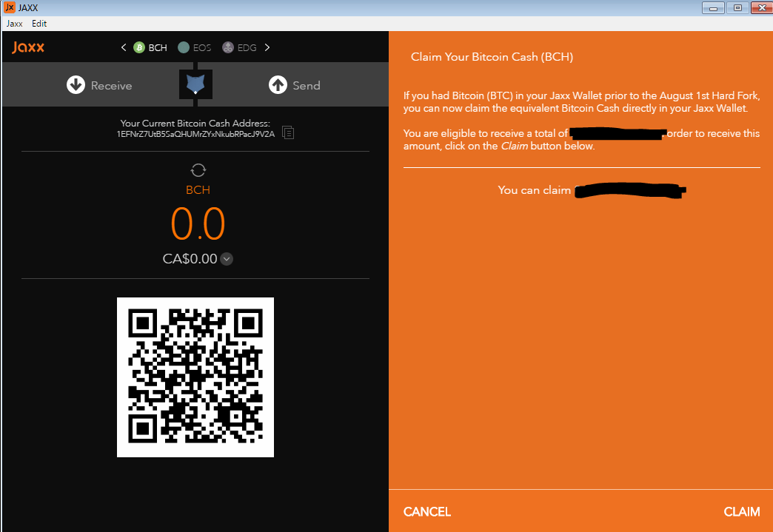Click the ShapeShift fox icon
The height and width of the screenshot is (532, 773).
point(195,84)
